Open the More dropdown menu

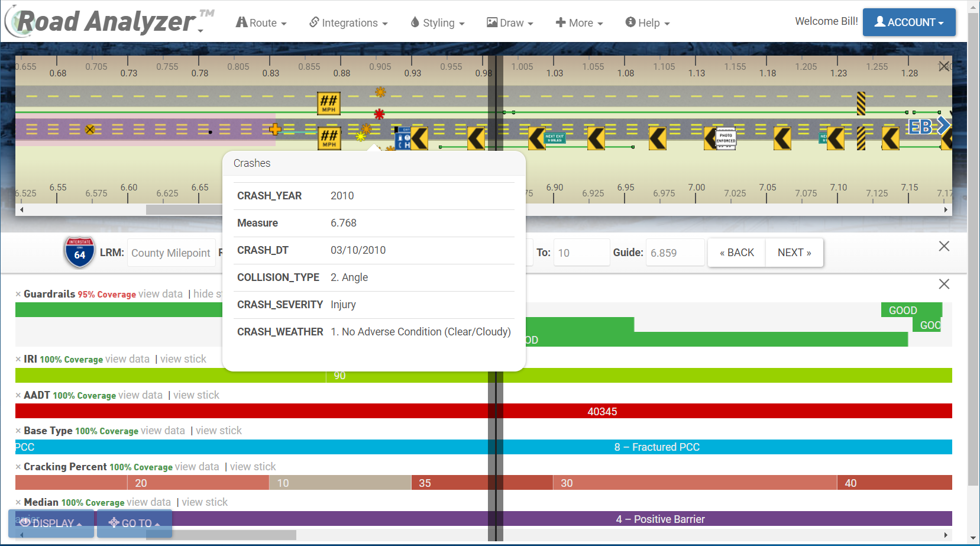580,22
